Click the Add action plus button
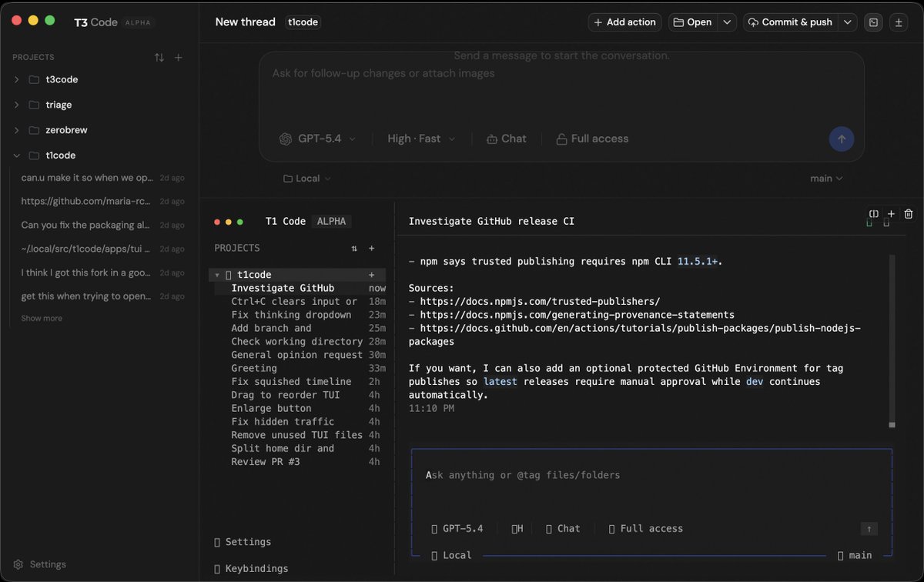This screenshot has width=924, height=582. click(624, 22)
